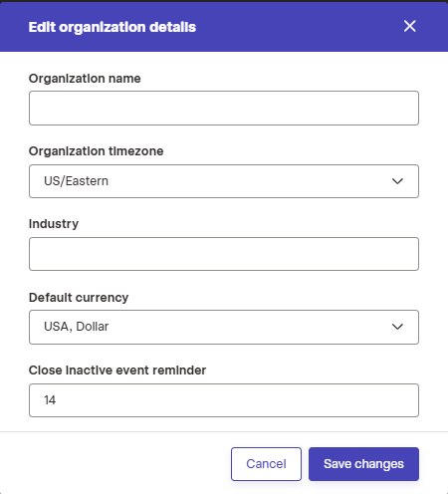448x494 pixels.
Task: Click the Edit organization details title
Action: pyautogui.click(x=112, y=27)
